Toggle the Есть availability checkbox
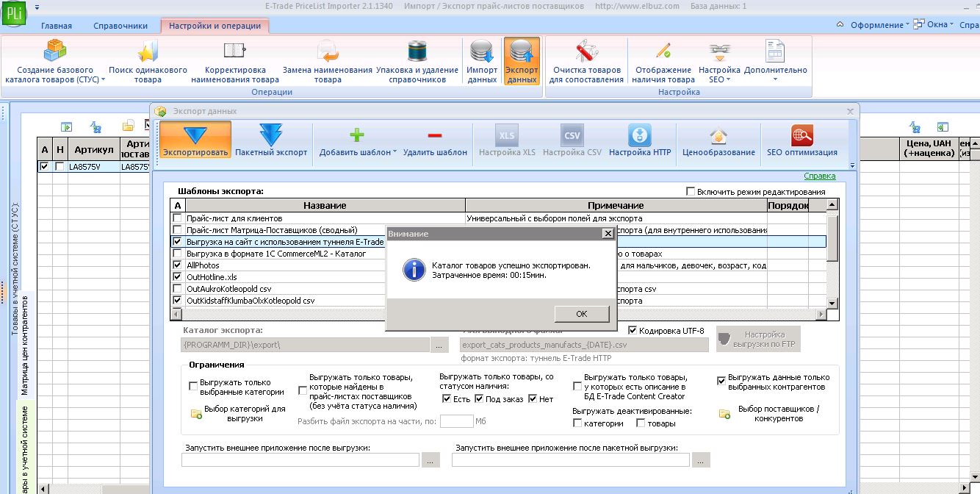This screenshot has width=980, height=494. pos(447,399)
